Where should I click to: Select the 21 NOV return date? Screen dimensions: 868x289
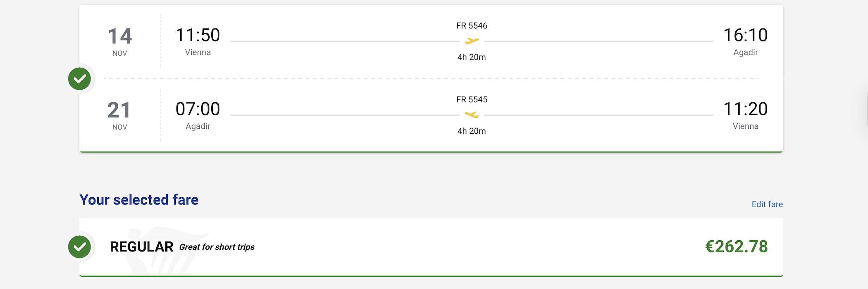pyautogui.click(x=119, y=116)
